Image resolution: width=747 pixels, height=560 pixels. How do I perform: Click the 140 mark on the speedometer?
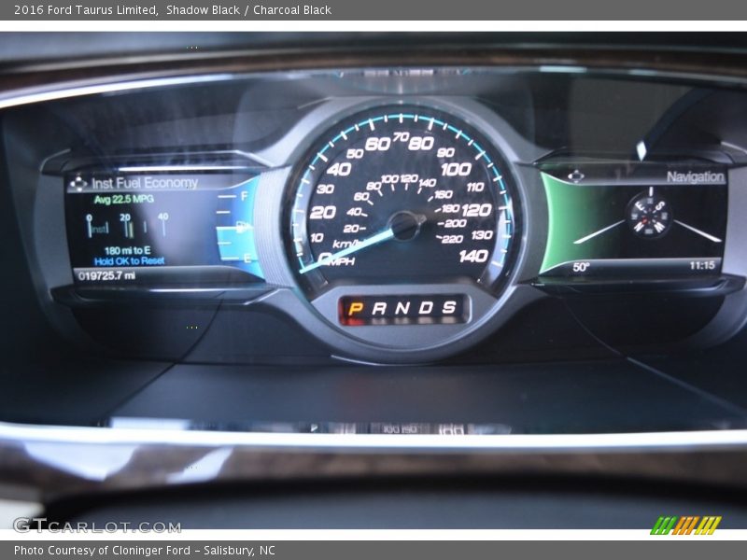click(473, 256)
